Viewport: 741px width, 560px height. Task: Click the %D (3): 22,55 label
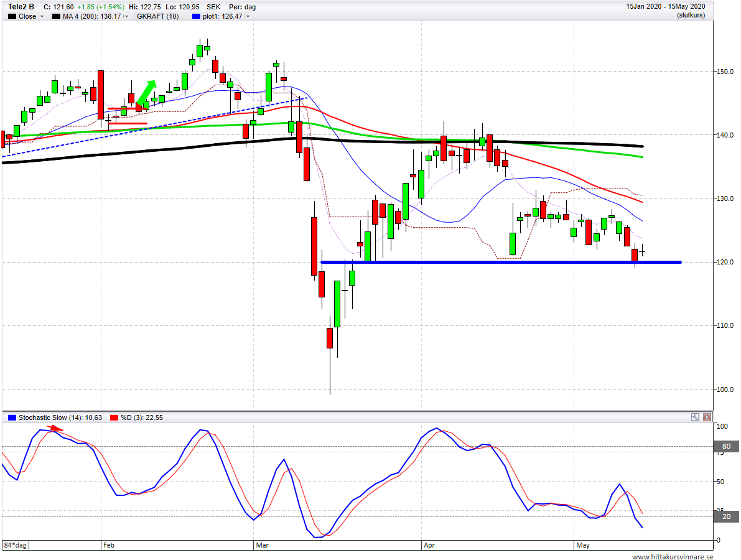point(142,418)
